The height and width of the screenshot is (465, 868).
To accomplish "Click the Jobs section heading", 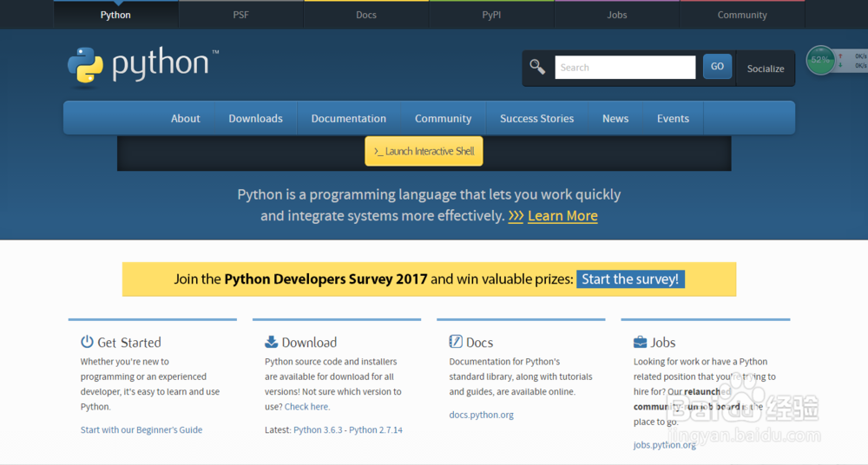I will click(662, 343).
